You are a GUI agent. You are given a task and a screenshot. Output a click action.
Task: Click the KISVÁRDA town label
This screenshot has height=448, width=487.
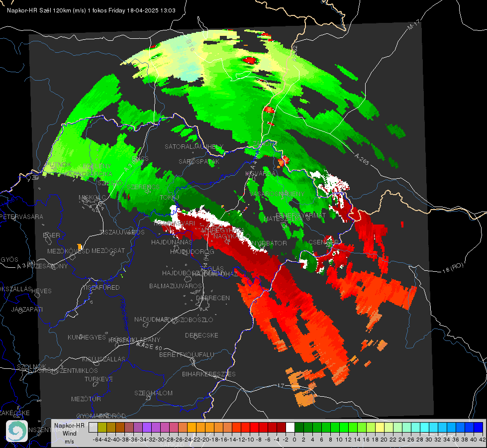click(261, 174)
